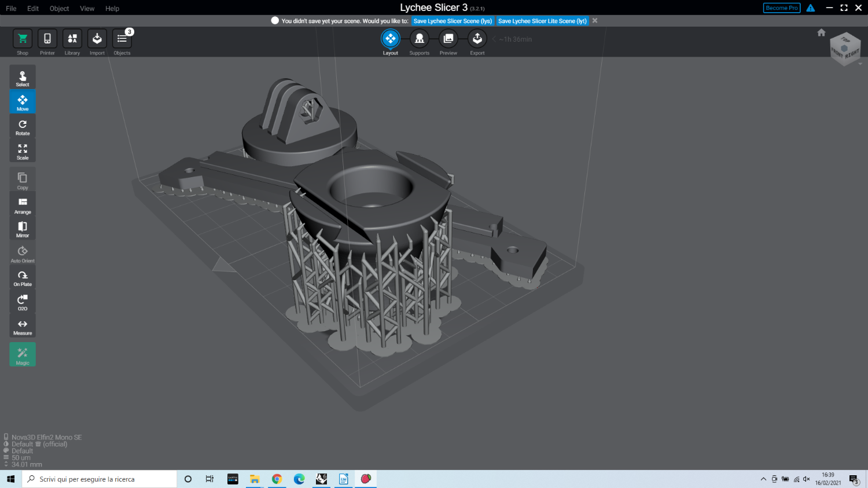Activate the Scale tool
868x488 pixels.
click(23, 151)
